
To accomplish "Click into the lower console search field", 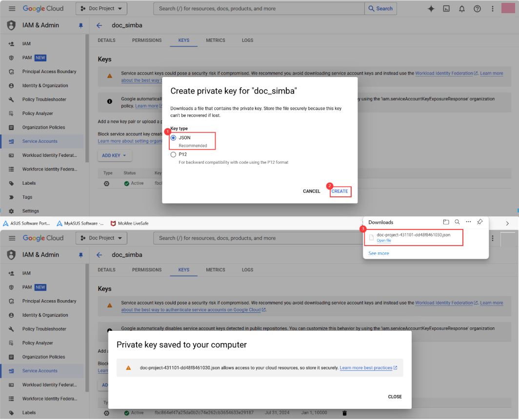I will (x=258, y=238).
